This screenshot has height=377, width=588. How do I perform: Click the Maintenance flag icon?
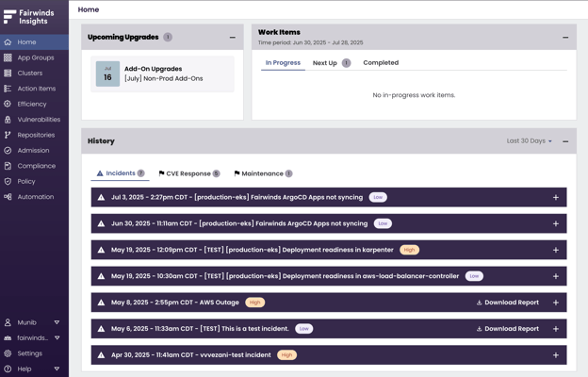[x=237, y=173]
